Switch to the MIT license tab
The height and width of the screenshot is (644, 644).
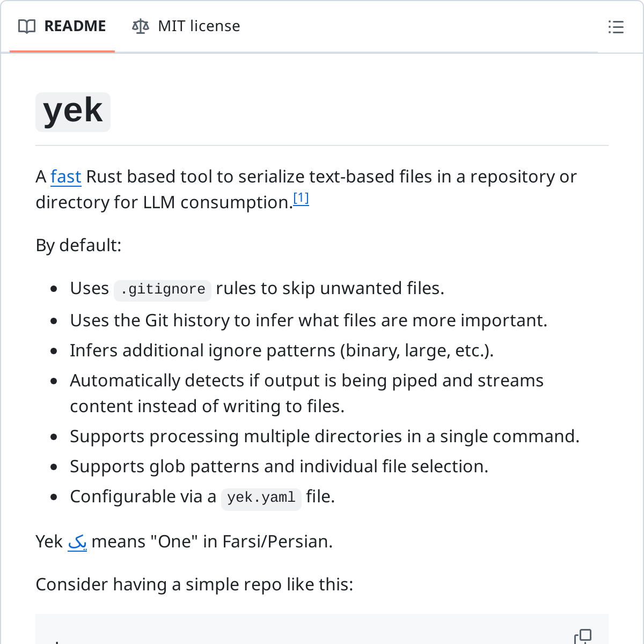(186, 26)
